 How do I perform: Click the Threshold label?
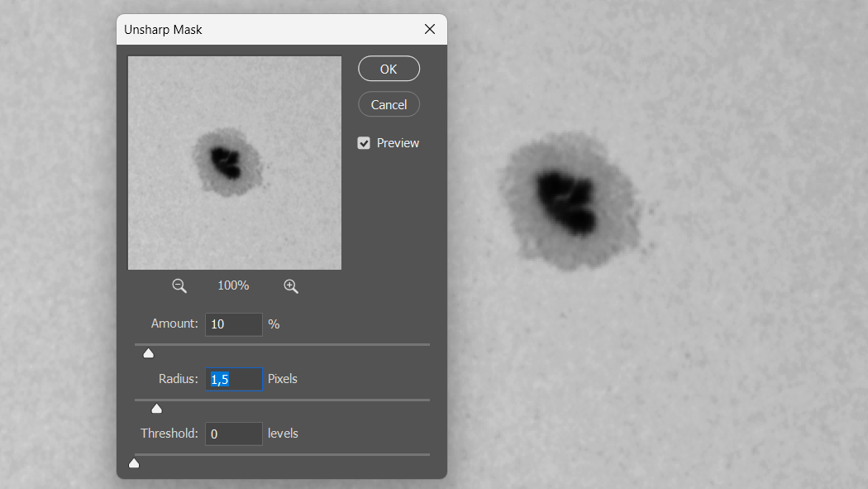tap(169, 434)
